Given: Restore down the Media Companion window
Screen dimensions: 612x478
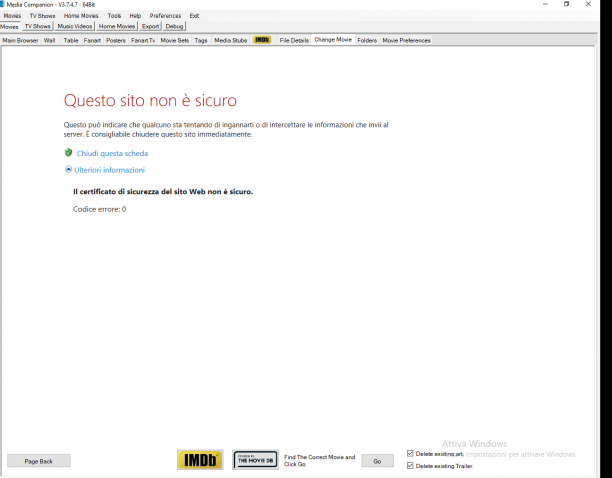Looking at the screenshot, I should 566,4.
